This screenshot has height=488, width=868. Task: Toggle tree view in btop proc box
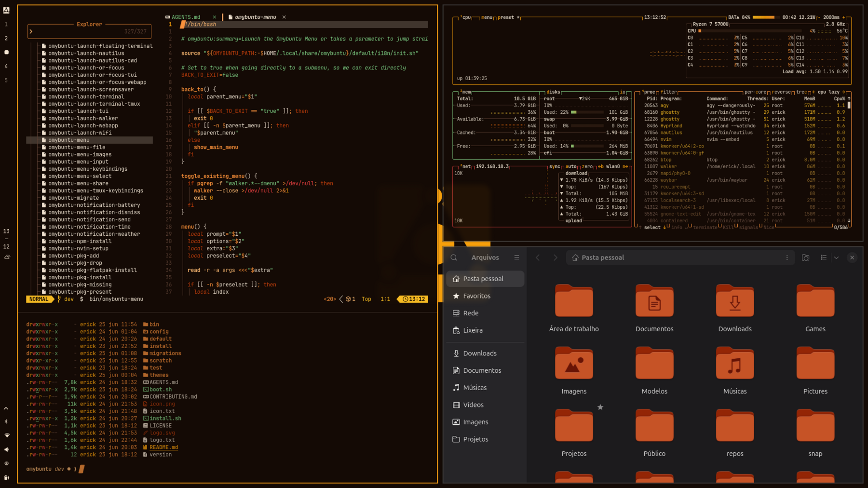801,92
